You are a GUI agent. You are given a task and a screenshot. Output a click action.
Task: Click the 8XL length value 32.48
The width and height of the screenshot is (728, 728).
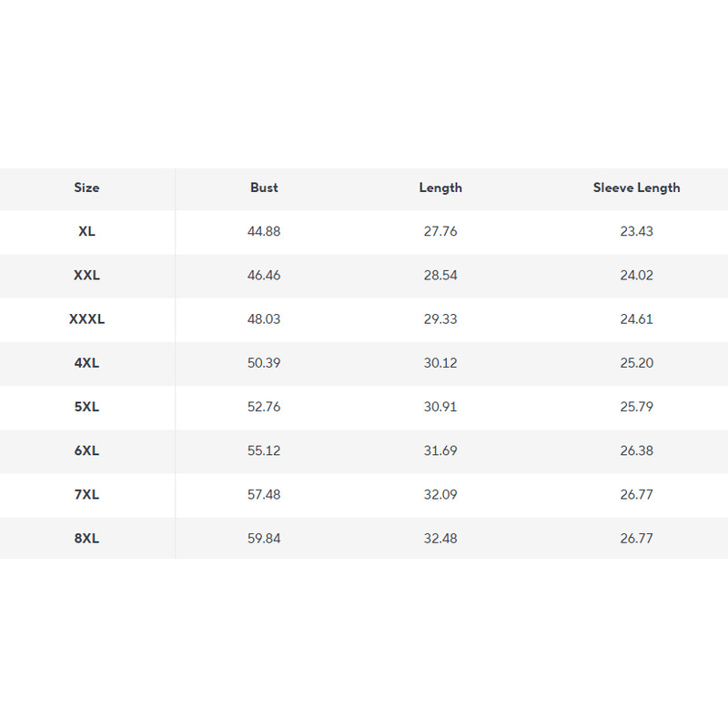point(440,538)
